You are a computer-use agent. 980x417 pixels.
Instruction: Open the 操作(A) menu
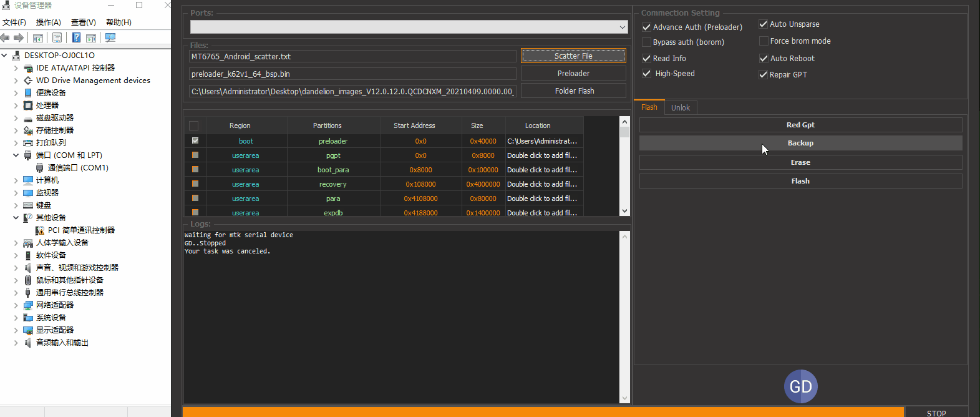pos(48,22)
